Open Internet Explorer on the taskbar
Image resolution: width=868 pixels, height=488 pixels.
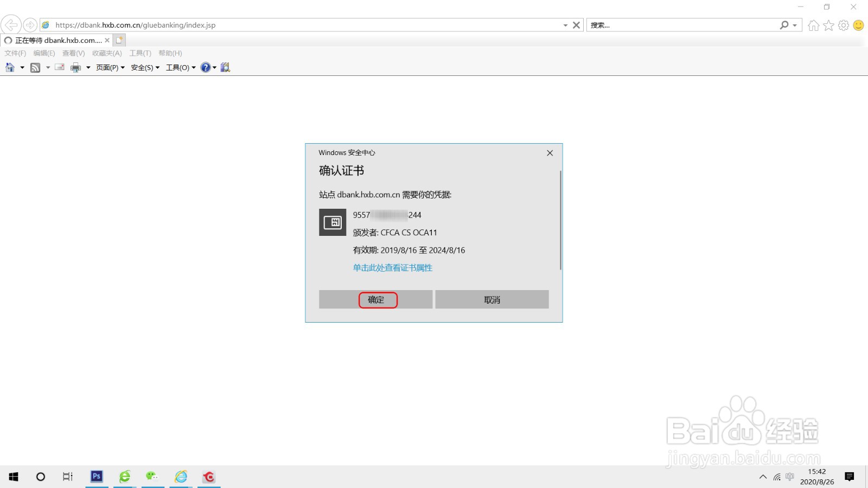(181, 477)
